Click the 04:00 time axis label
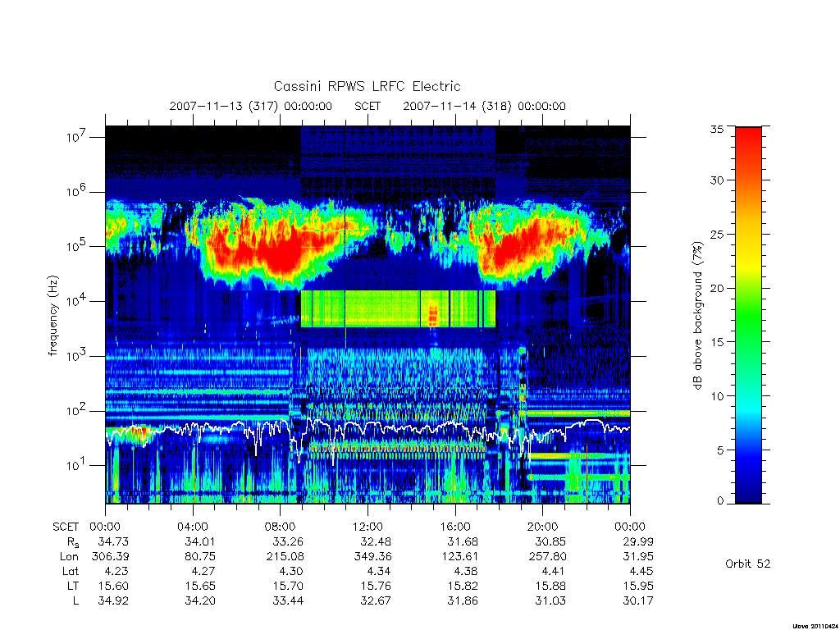 192,527
